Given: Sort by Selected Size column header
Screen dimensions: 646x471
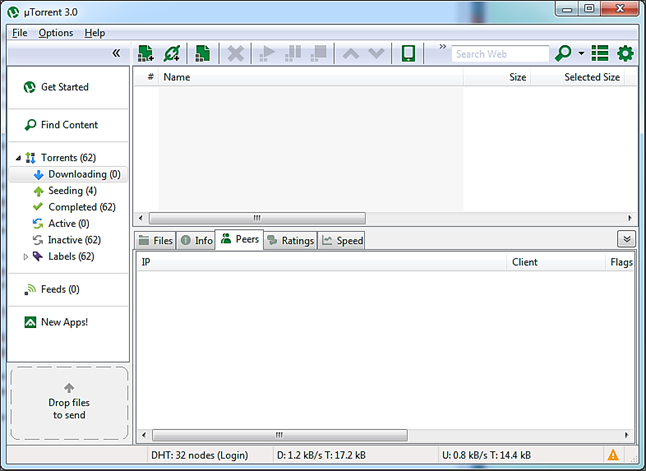Looking at the screenshot, I should pos(578,77).
